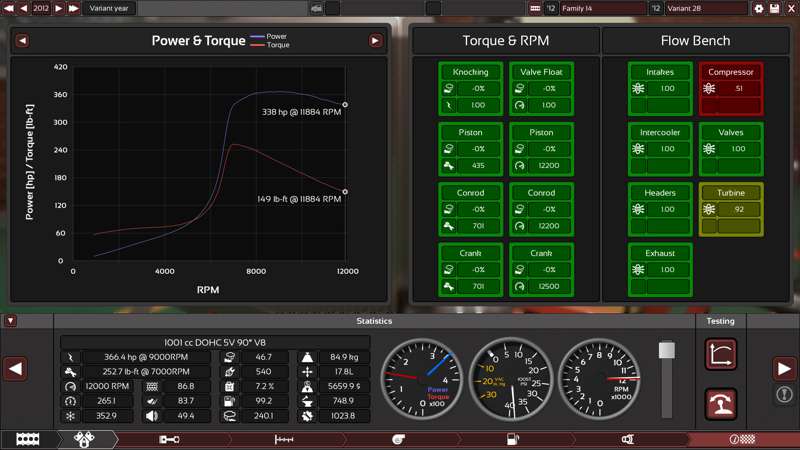
Task: Click the save disk icon
Action: (774, 8)
